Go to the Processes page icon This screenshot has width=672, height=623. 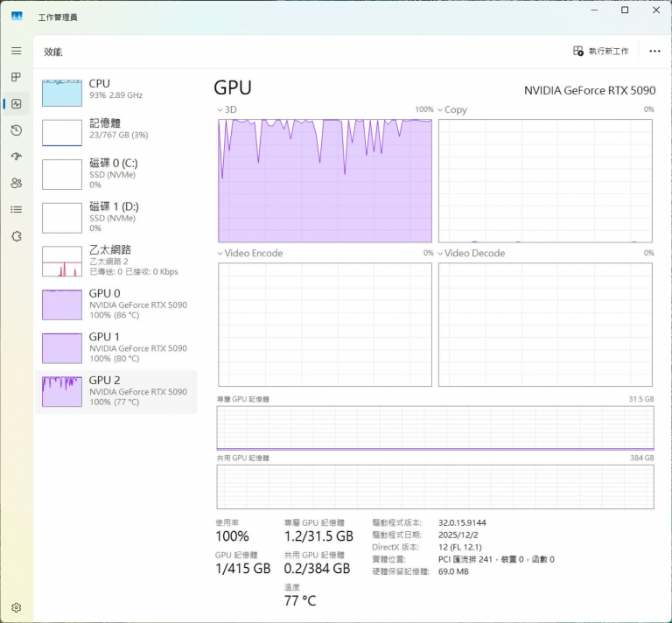point(16,78)
